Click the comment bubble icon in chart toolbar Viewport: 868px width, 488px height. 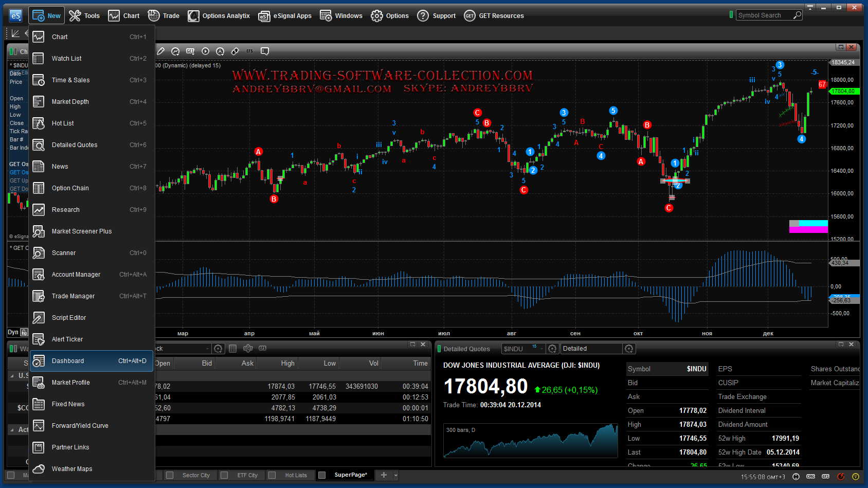(265, 51)
